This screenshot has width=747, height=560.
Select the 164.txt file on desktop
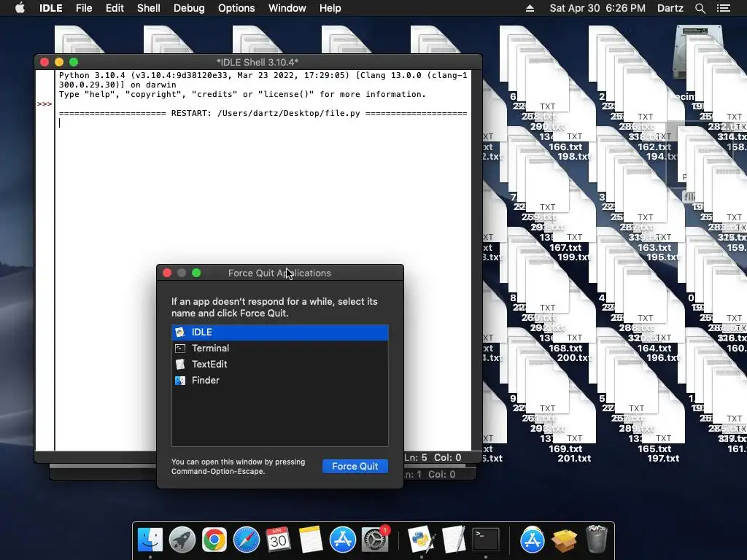[654, 348]
